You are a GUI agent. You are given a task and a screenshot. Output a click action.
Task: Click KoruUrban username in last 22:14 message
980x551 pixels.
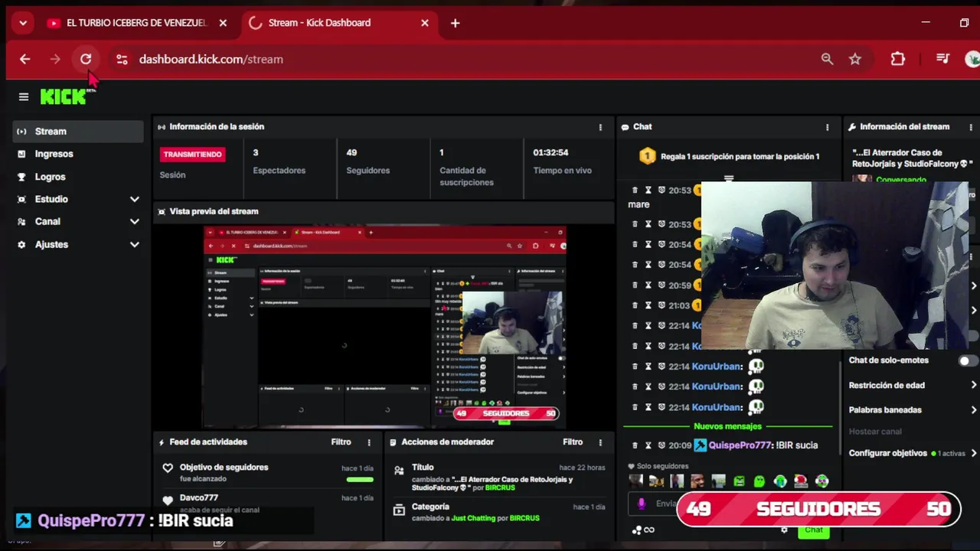click(717, 407)
